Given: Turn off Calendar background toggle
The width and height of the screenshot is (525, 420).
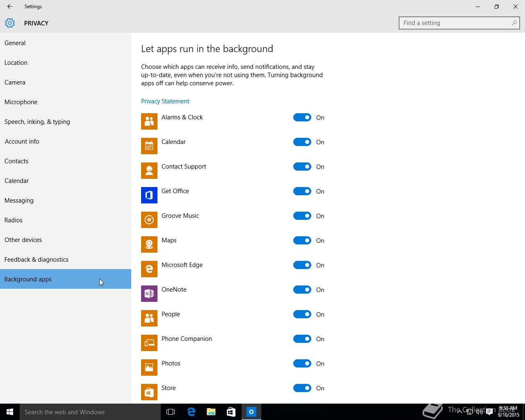Looking at the screenshot, I should coord(302,142).
